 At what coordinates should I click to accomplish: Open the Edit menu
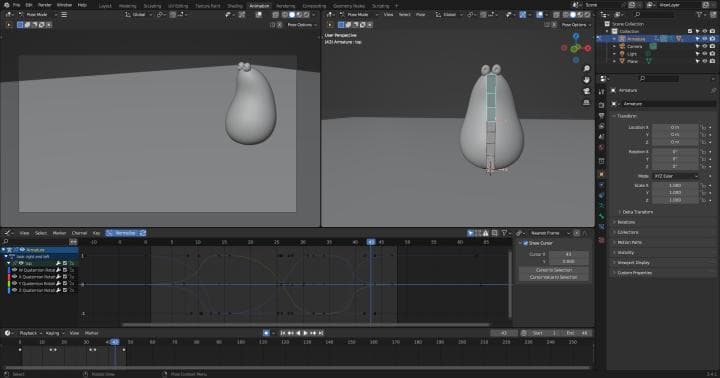[x=29, y=5]
